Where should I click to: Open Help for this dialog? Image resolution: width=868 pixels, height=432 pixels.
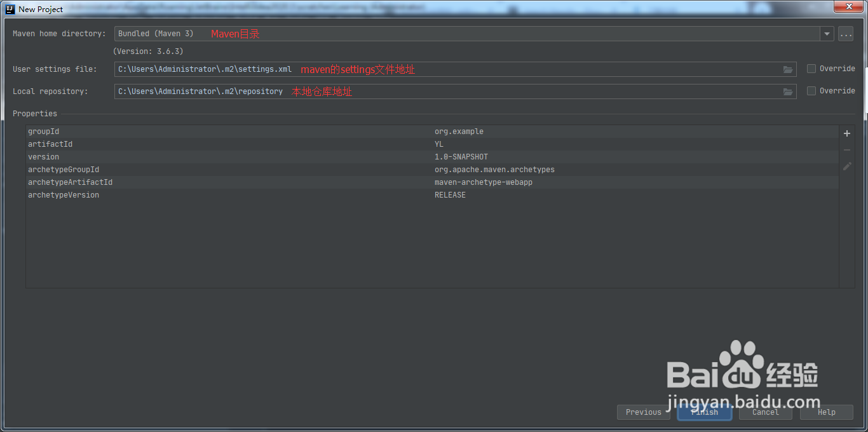827,412
